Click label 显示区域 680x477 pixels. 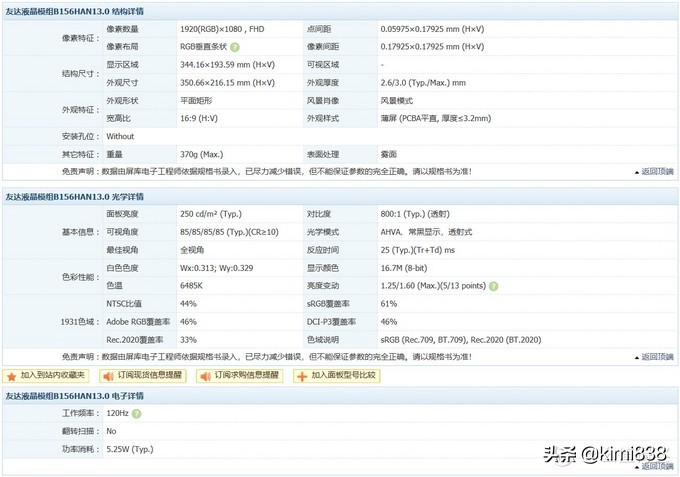pos(122,65)
